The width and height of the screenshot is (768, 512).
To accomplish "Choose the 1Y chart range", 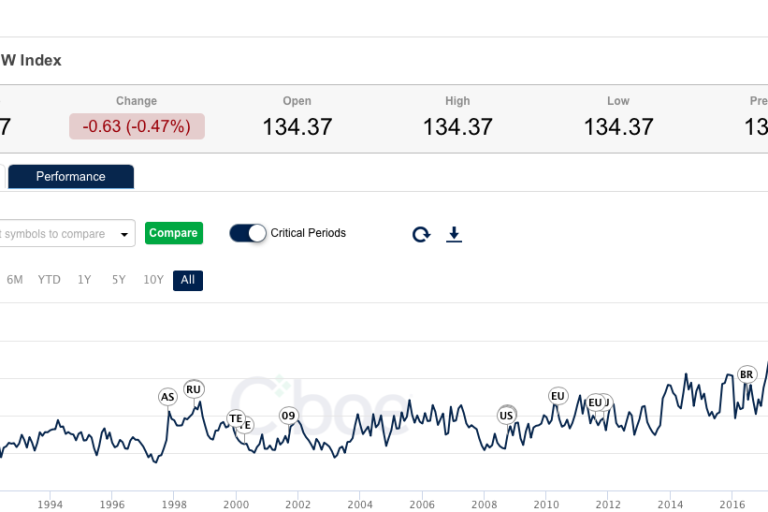I will click(84, 280).
